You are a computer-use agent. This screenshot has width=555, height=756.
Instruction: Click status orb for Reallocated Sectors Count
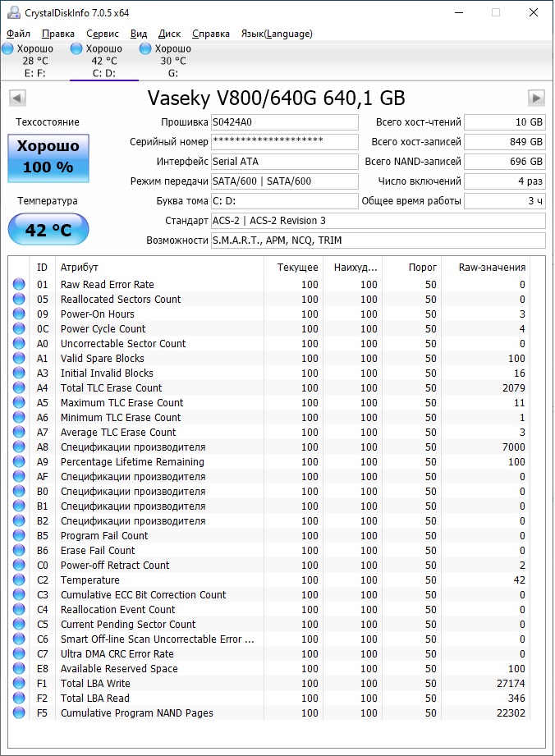coord(19,299)
